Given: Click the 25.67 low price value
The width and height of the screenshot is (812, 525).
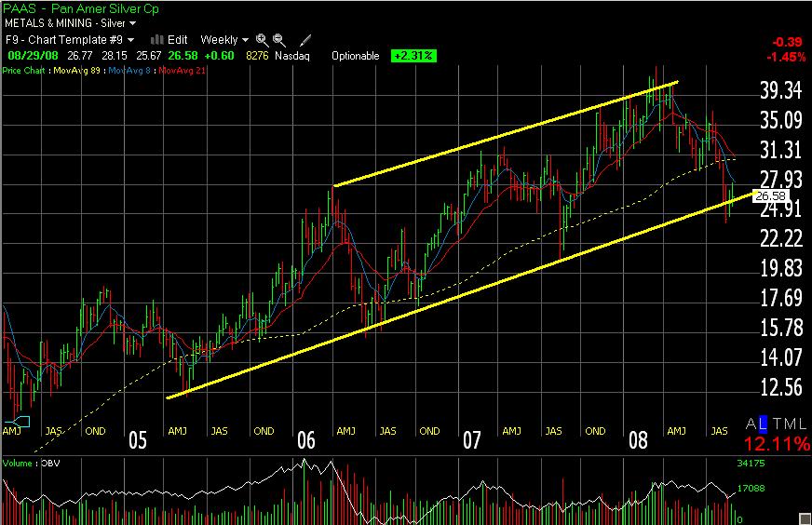Looking at the screenshot, I should 149,56.
